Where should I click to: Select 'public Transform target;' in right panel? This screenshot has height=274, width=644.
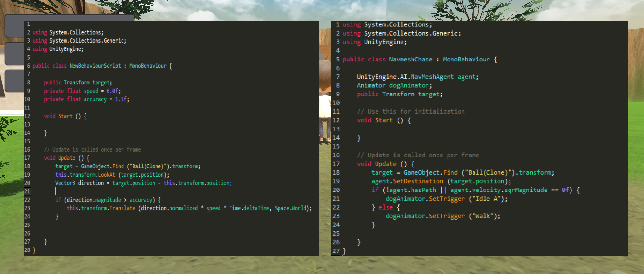(x=400, y=94)
